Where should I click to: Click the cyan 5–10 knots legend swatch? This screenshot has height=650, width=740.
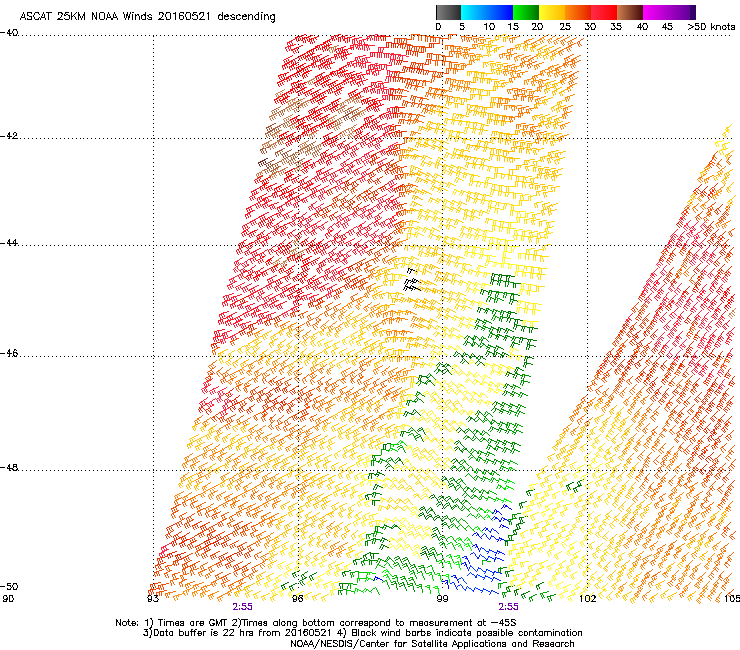point(474,12)
